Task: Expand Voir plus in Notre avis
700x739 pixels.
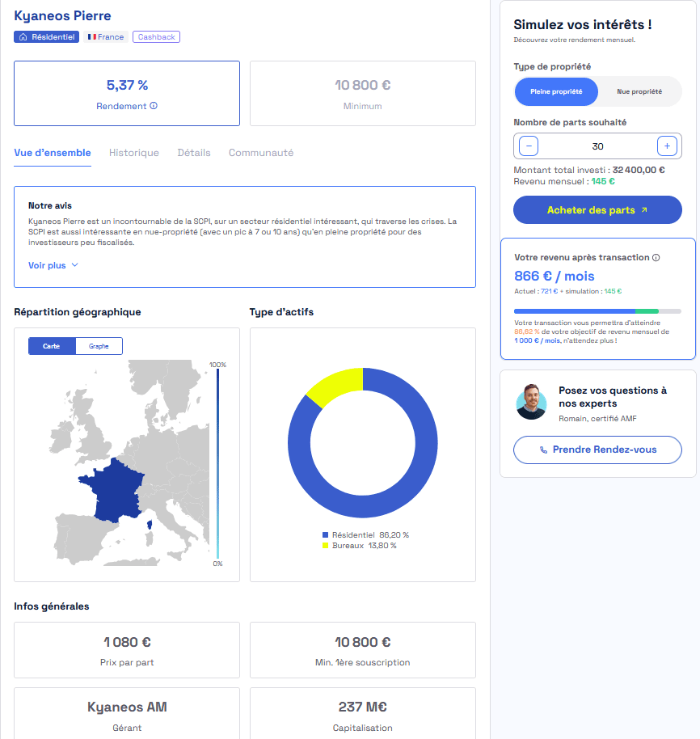Action: click(53, 265)
